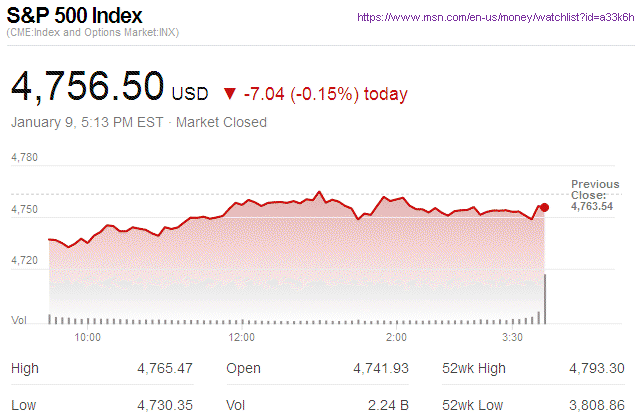Click the 2:00 time axis label

coord(396,337)
